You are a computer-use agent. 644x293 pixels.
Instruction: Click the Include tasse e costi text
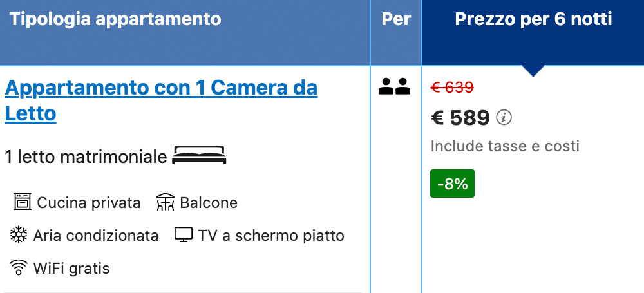[505, 146]
